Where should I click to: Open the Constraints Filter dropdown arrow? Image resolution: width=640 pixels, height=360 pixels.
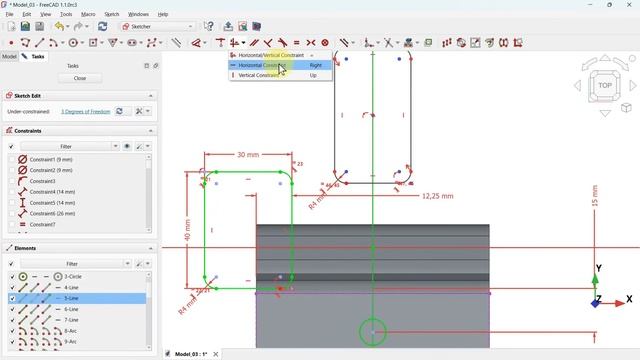(116, 147)
